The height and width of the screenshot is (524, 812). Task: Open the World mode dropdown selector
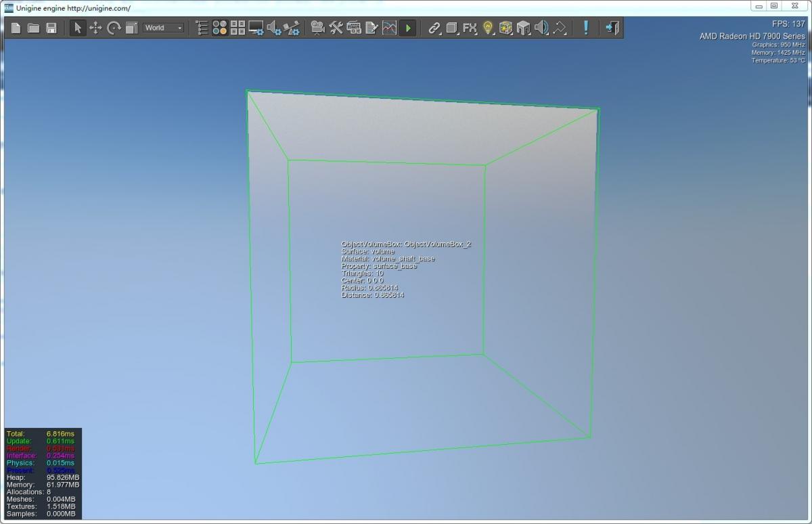(x=162, y=28)
